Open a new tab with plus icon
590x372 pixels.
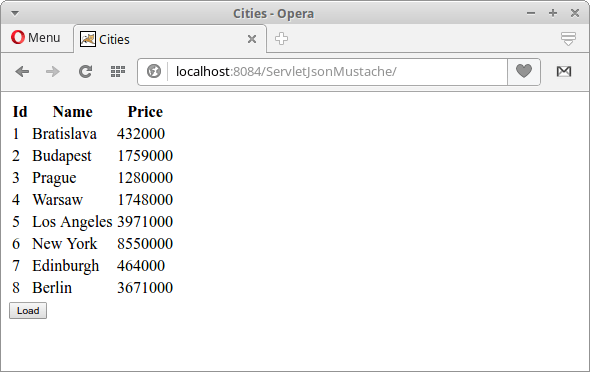pyautogui.click(x=281, y=38)
